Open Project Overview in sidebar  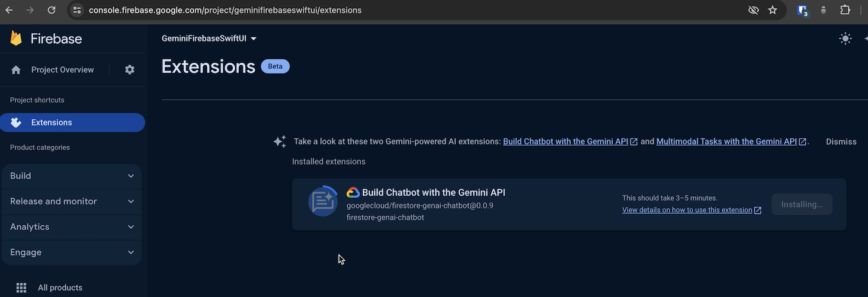click(x=62, y=70)
